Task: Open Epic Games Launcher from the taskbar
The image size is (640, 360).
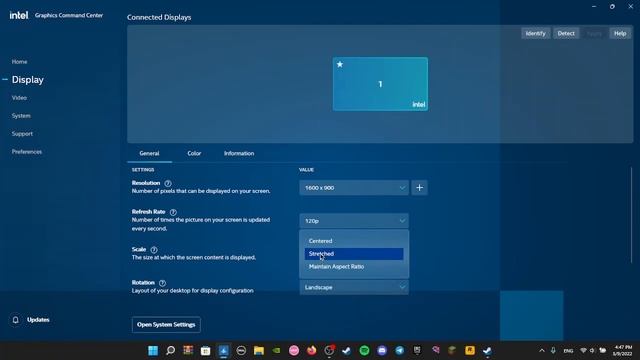Action: coord(417,351)
